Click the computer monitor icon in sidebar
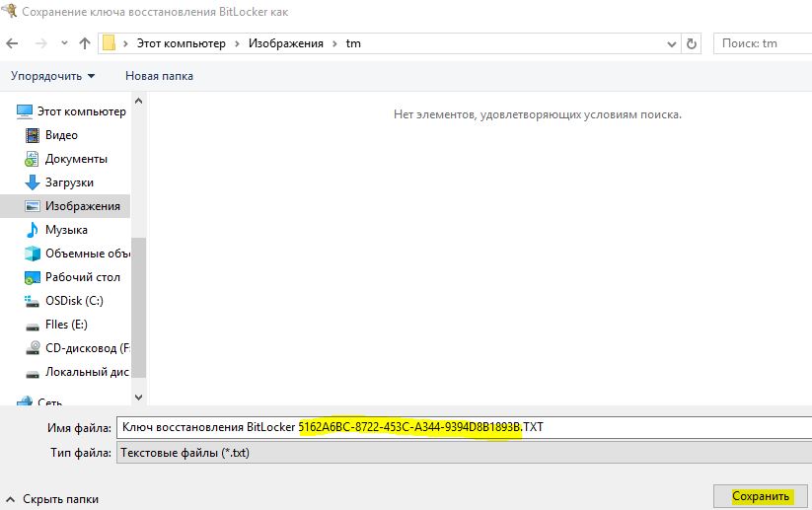812x510 pixels. 25,111
